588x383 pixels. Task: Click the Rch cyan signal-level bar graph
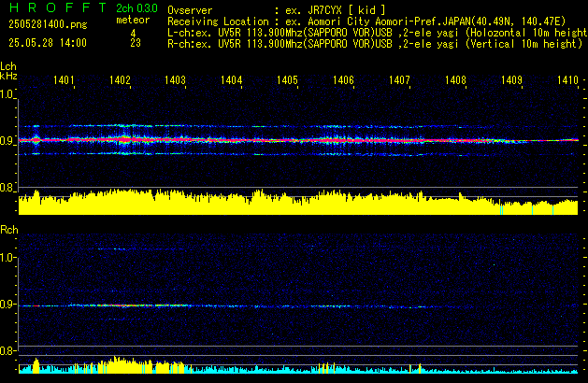click(298, 366)
